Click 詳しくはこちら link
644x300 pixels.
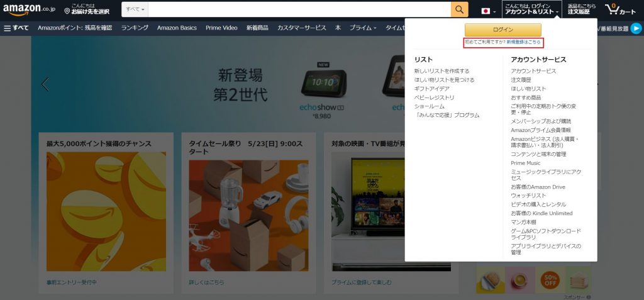pyautogui.click(x=206, y=283)
